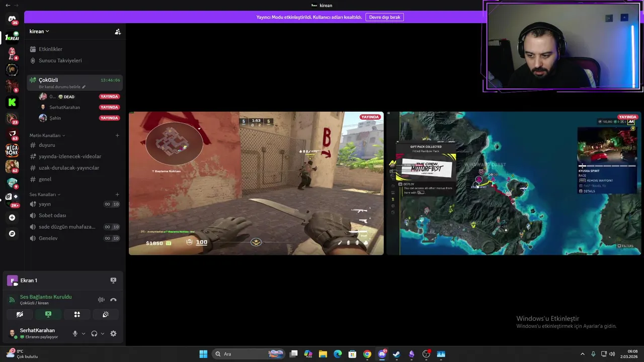
Task: Expand the kirean server menu
Action: tap(39, 31)
